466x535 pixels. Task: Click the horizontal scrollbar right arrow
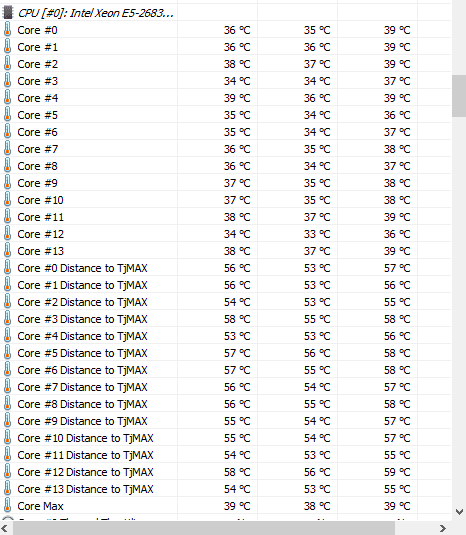tap(442, 528)
